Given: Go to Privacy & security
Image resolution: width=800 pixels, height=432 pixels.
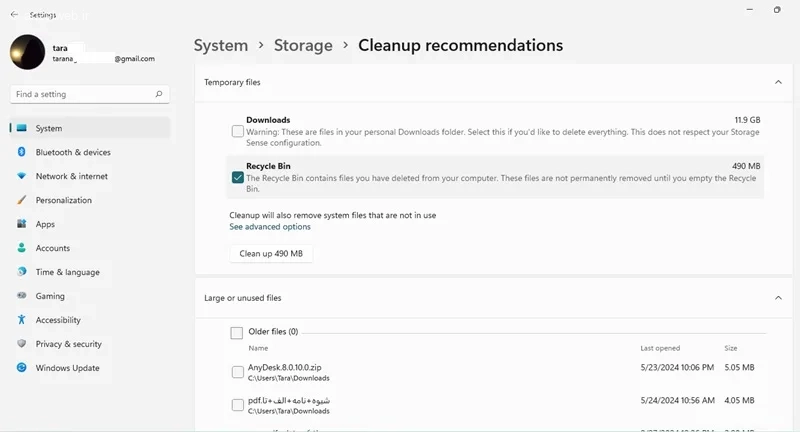Looking at the screenshot, I should click(90, 344).
